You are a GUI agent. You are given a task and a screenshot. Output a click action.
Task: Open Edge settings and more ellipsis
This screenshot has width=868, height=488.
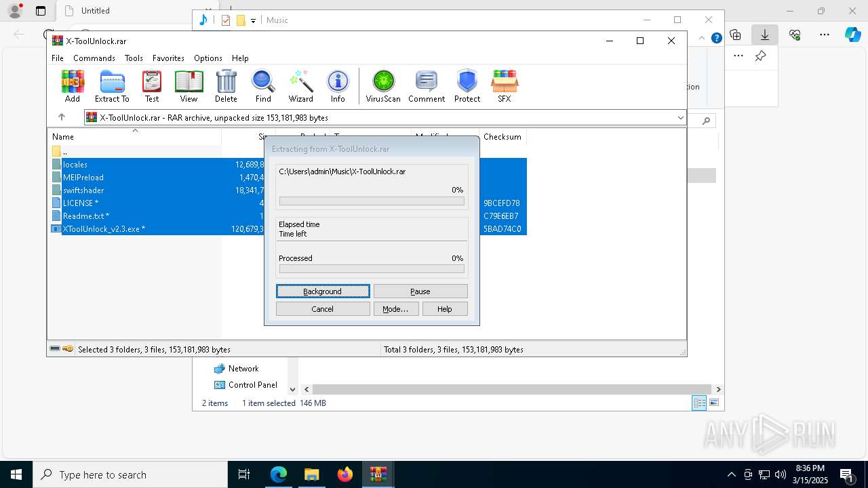click(825, 35)
